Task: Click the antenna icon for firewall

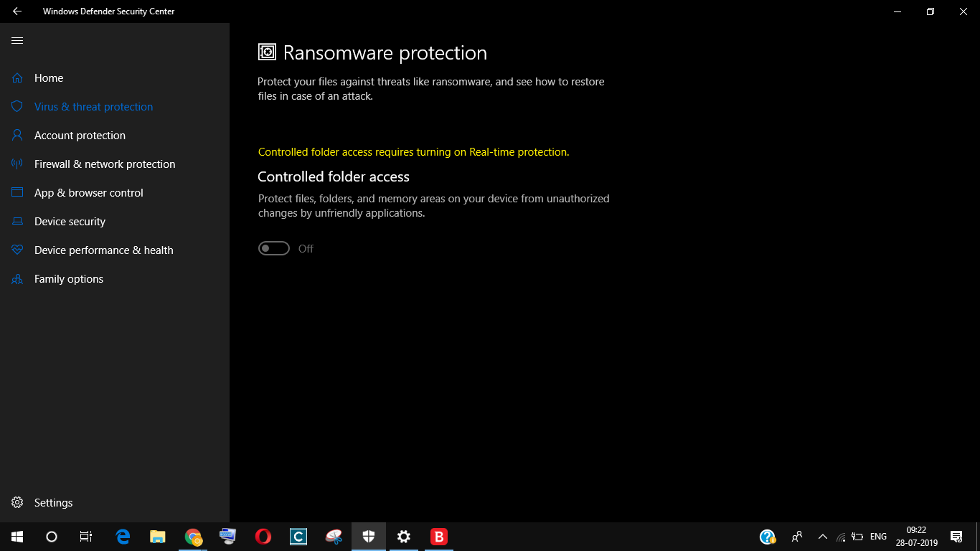Action: point(17,164)
